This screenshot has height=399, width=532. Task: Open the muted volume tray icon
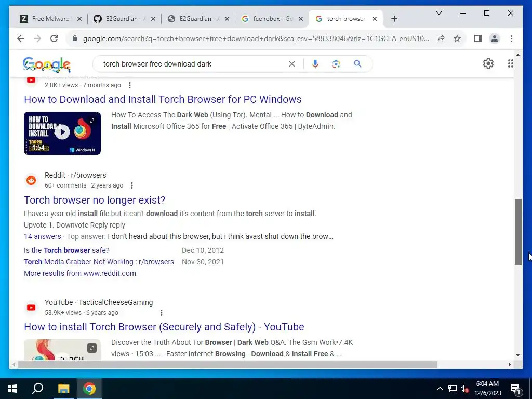click(x=464, y=389)
